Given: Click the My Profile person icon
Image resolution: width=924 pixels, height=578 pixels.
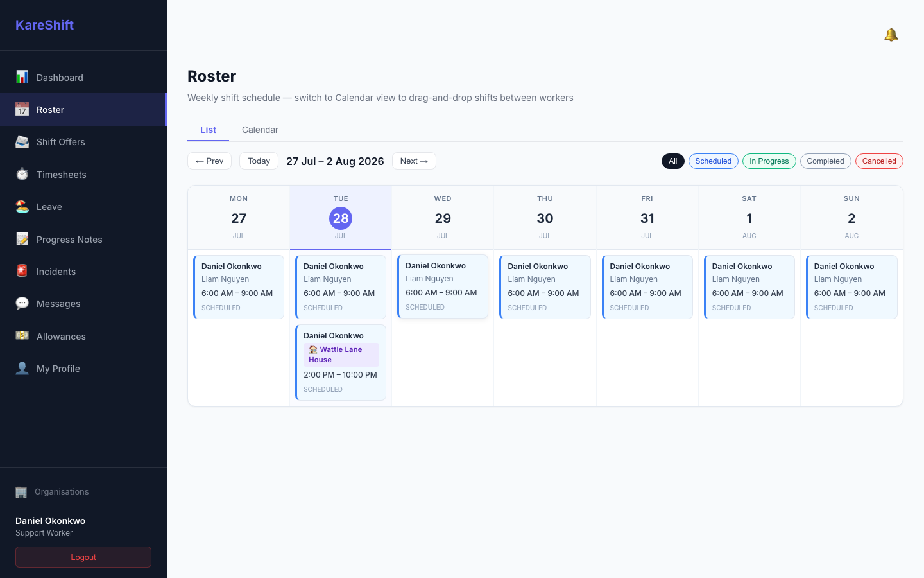Looking at the screenshot, I should (x=22, y=368).
